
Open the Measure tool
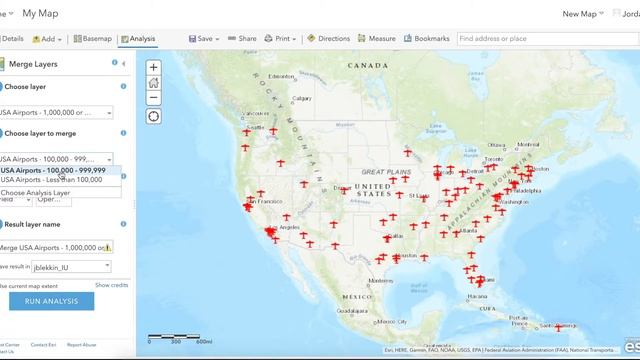pyautogui.click(x=377, y=39)
